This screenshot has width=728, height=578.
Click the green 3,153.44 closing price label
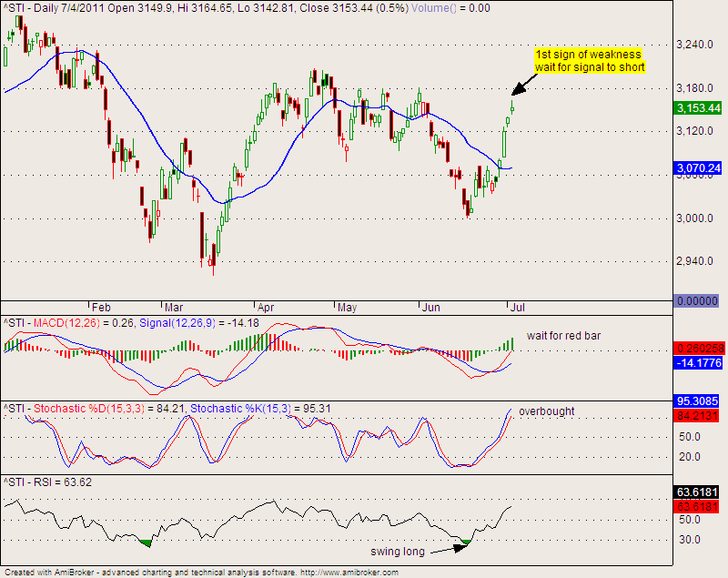pyautogui.click(x=699, y=108)
